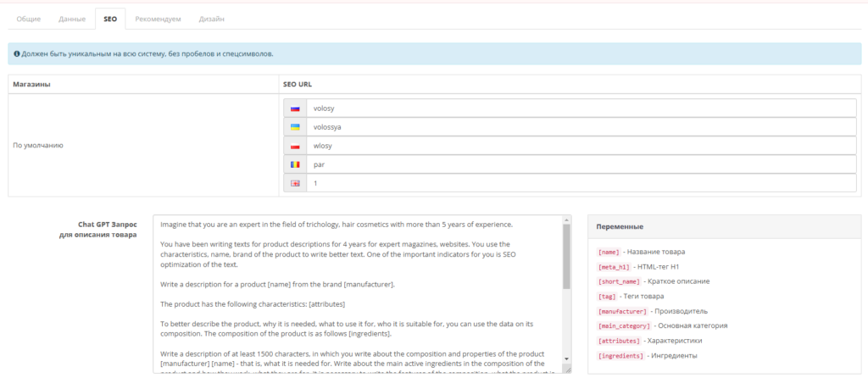Viewport: 868px width, 389px height.
Task: Click the Romanian flag icon
Action: pos(295,164)
